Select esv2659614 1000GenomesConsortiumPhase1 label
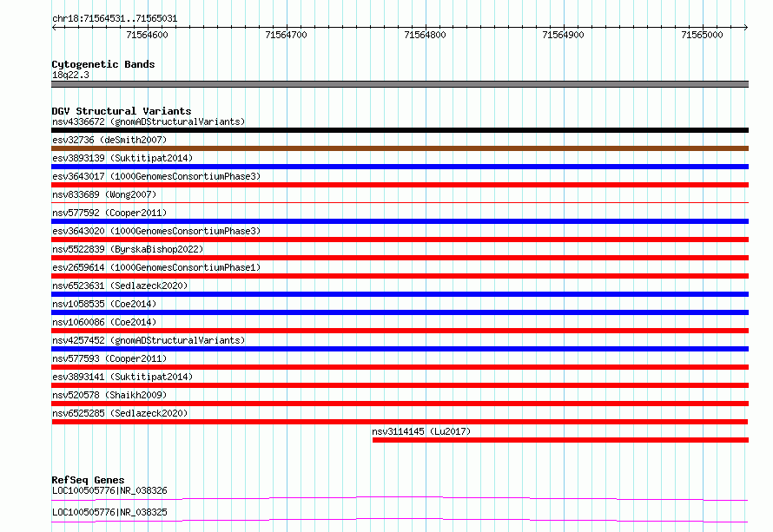The width and height of the screenshot is (773, 532). click(x=156, y=267)
